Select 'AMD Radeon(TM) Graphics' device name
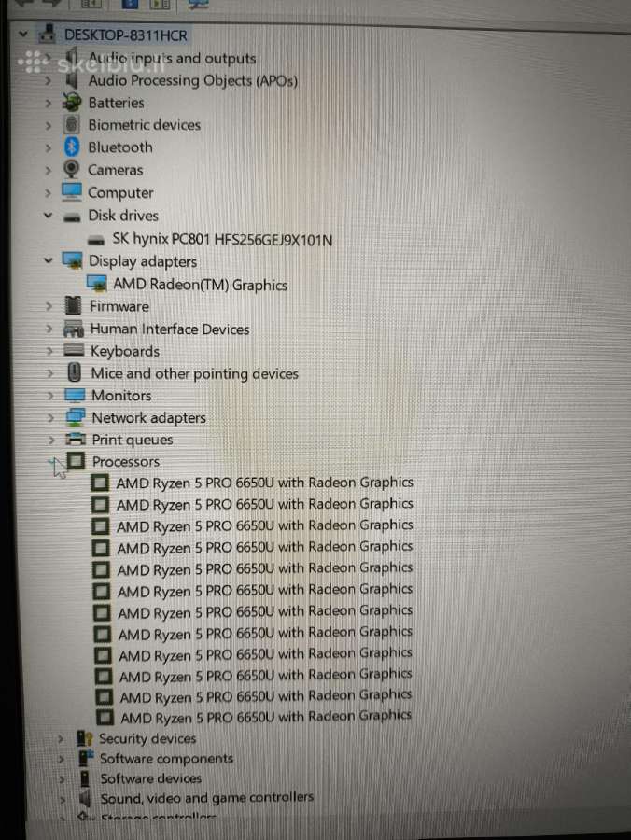This screenshot has height=840, width=631. (201, 285)
